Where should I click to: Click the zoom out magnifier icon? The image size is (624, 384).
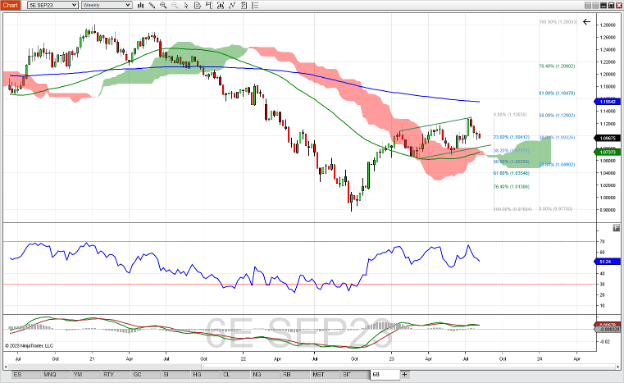(175, 5)
